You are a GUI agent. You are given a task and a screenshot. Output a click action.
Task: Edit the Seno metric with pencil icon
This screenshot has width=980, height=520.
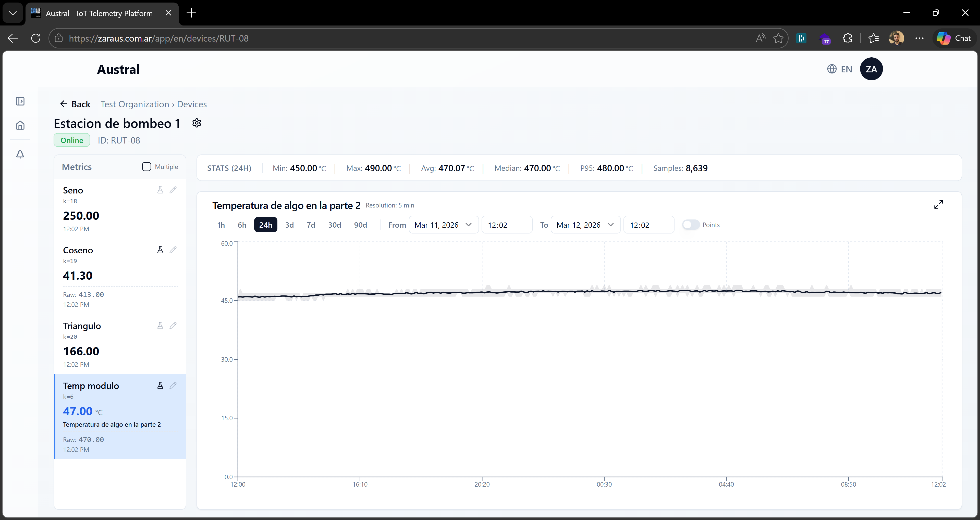click(x=173, y=190)
